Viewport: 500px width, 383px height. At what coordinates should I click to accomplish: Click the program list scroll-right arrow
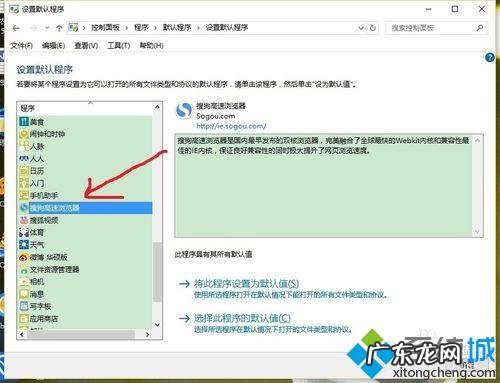[148, 334]
